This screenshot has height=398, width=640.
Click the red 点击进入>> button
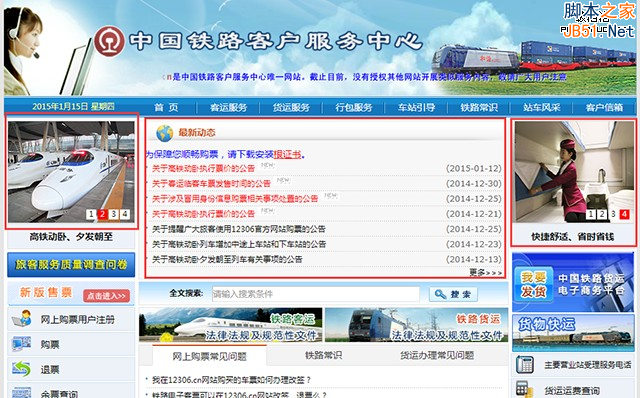click(x=107, y=296)
